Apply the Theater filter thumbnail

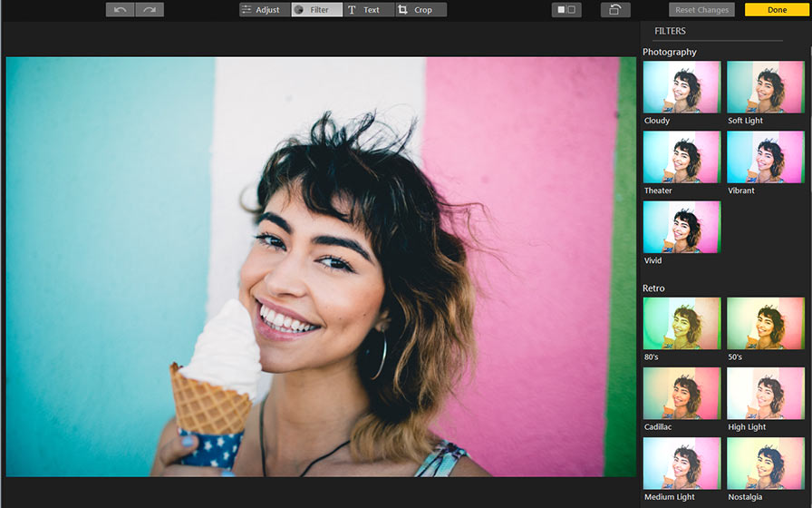pos(681,157)
